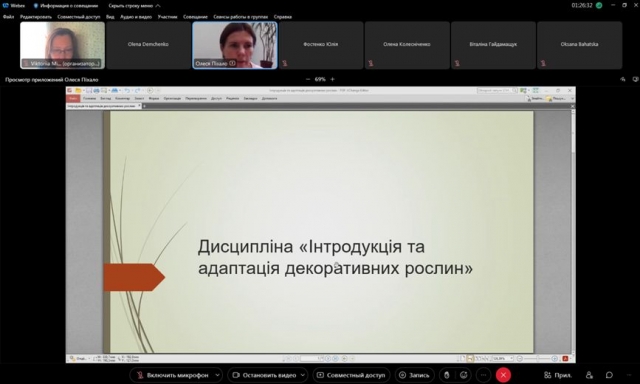Zoom in shared content with plus

coord(332,79)
